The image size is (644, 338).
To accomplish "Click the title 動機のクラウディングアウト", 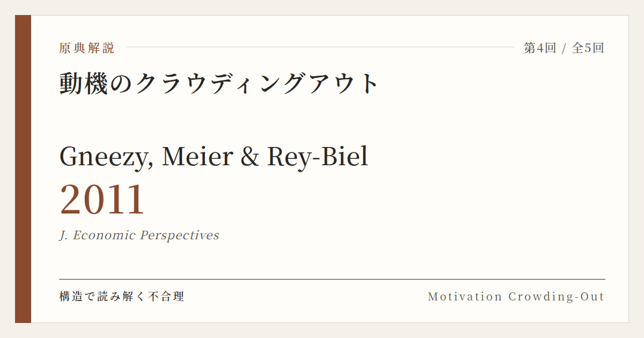I will 219,84.
